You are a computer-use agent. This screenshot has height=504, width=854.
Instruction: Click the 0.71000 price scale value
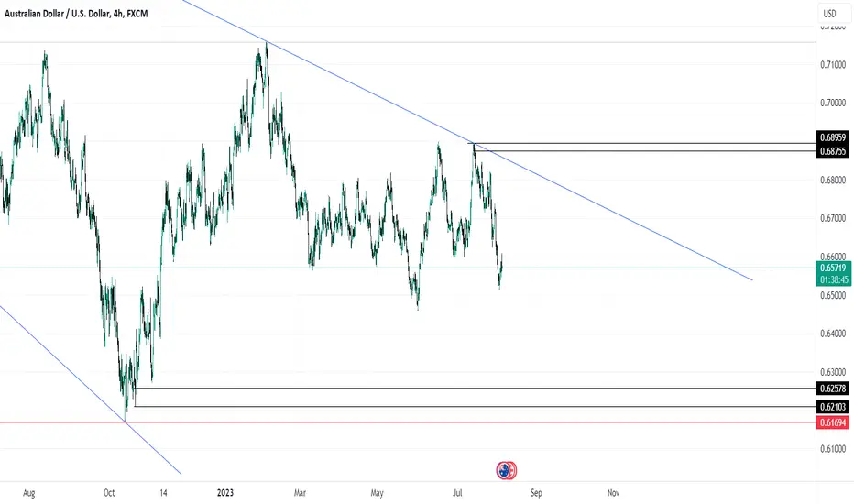click(833, 65)
